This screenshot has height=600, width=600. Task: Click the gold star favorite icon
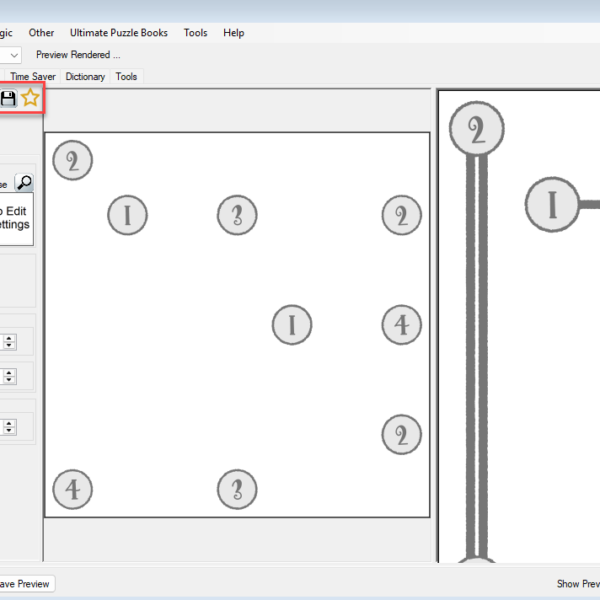coord(31,98)
